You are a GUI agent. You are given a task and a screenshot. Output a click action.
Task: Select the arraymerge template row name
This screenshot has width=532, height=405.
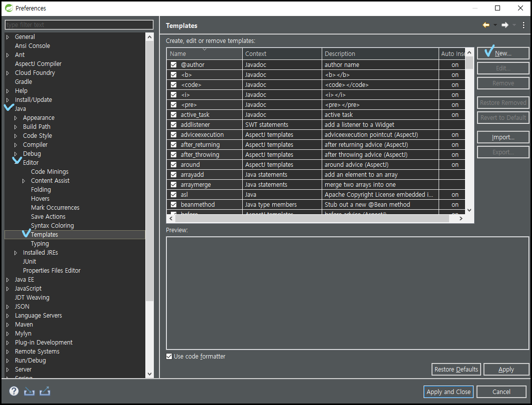pos(195,185)
